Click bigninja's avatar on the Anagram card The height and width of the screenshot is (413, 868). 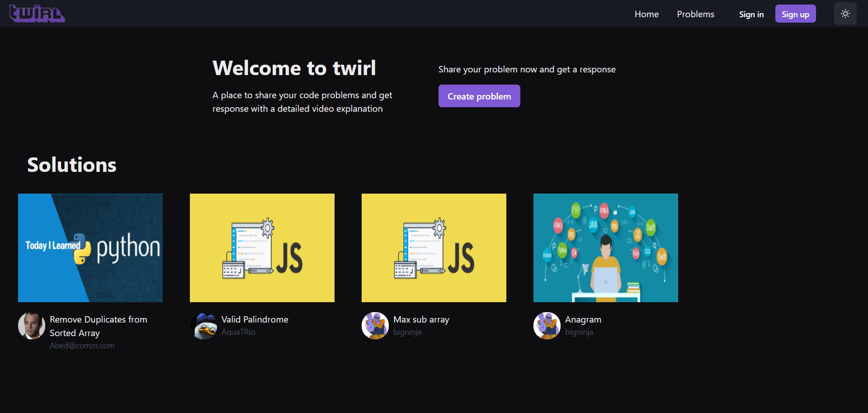coord(547,325)
